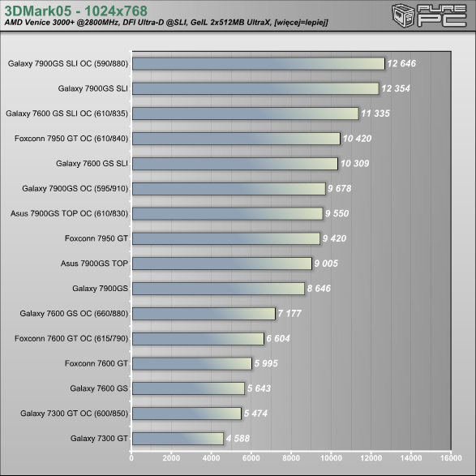Image resolution: width=476 pixels, height=476 pixels.
Task: Click the Galaxy 7300 GT bar
Action: tap(178, 439)
